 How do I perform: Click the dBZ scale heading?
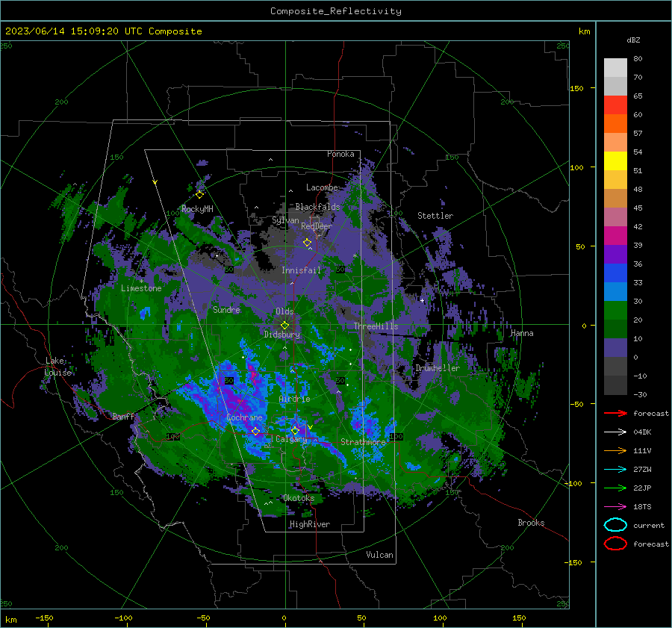[633, 40]
